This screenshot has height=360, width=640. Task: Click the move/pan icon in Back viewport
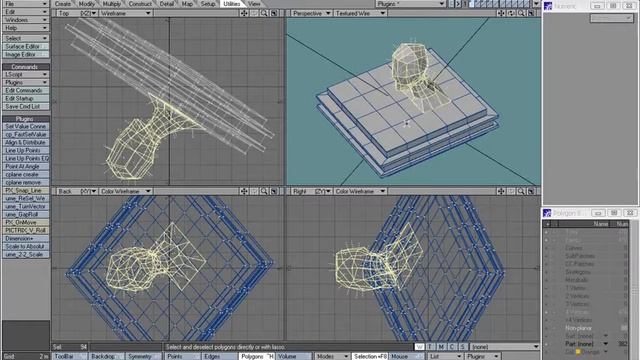point(244,191)
